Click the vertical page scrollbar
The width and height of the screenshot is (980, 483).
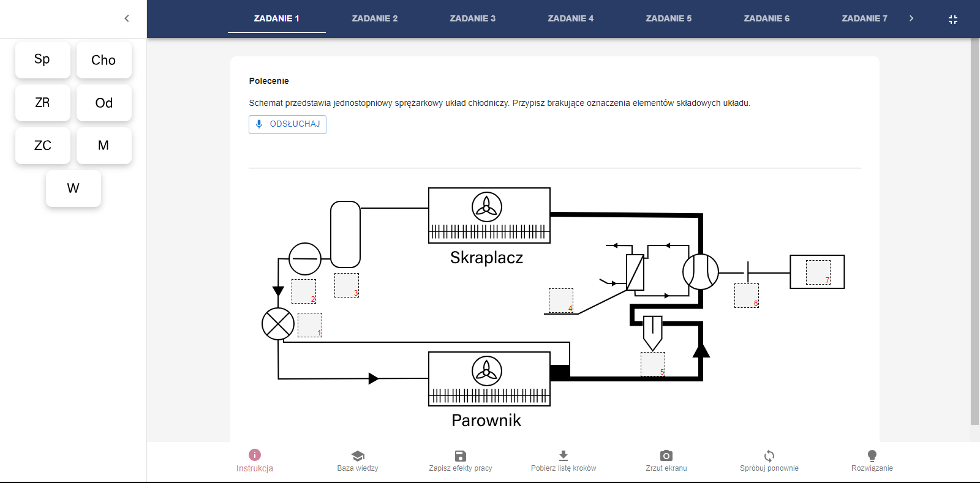pos(974,231)
